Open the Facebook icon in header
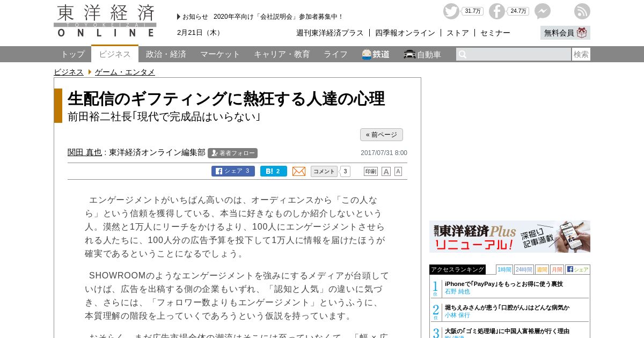The width and height of the screenshot is (644, 338). click(x=497, y=11)
